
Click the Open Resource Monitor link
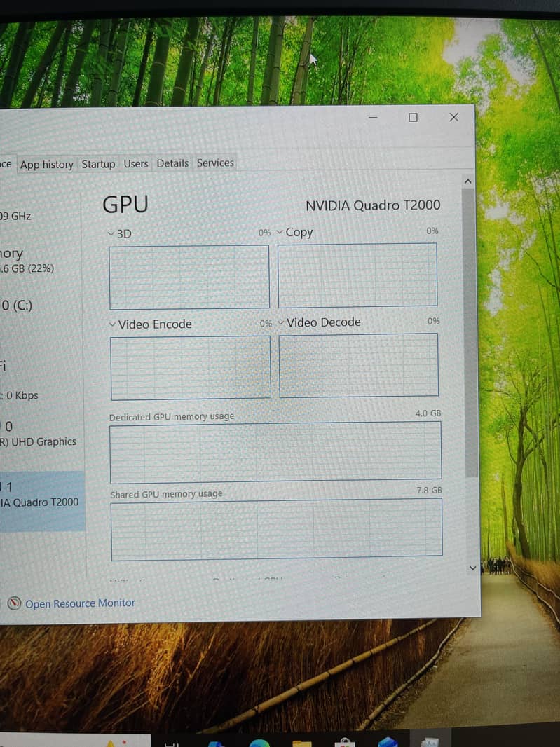[x=80, y=603]
